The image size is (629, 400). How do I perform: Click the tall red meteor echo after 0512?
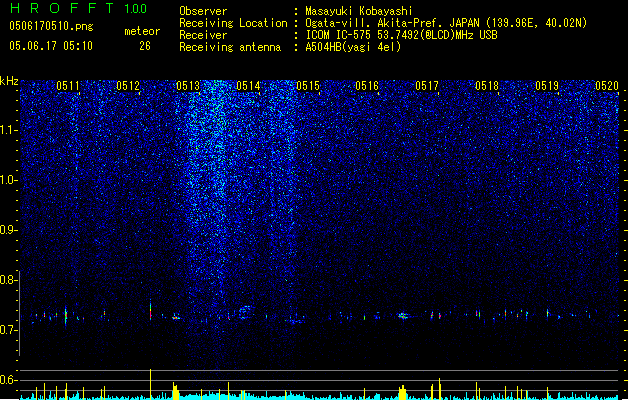[x=150, y=310]
